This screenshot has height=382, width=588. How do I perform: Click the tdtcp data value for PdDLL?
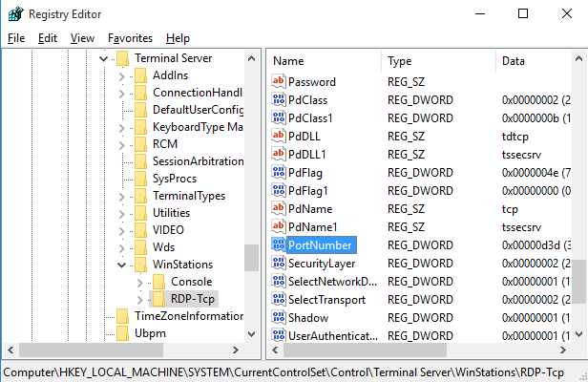tap(514, 137)
